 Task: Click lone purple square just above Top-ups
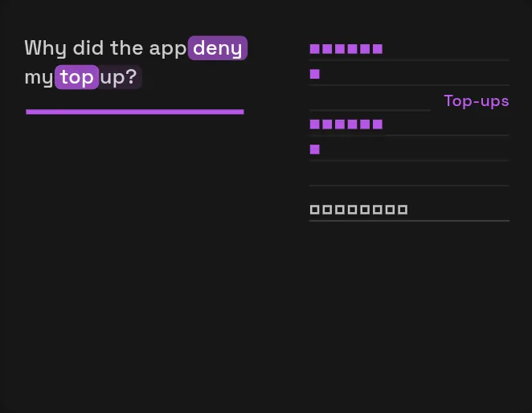tap(314, 74)
